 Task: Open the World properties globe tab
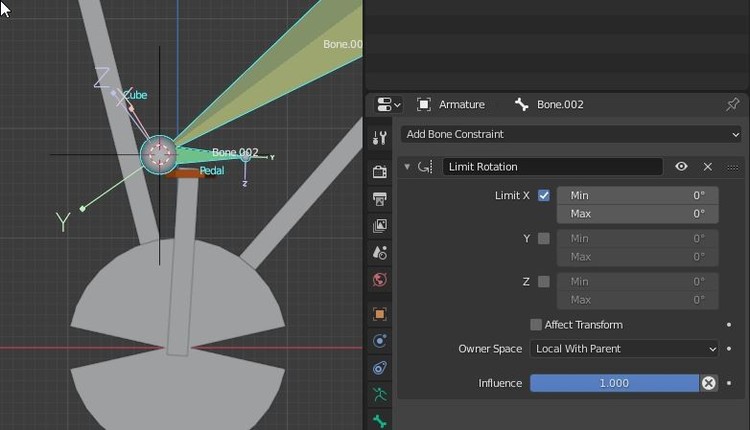(x=380, y=280)
